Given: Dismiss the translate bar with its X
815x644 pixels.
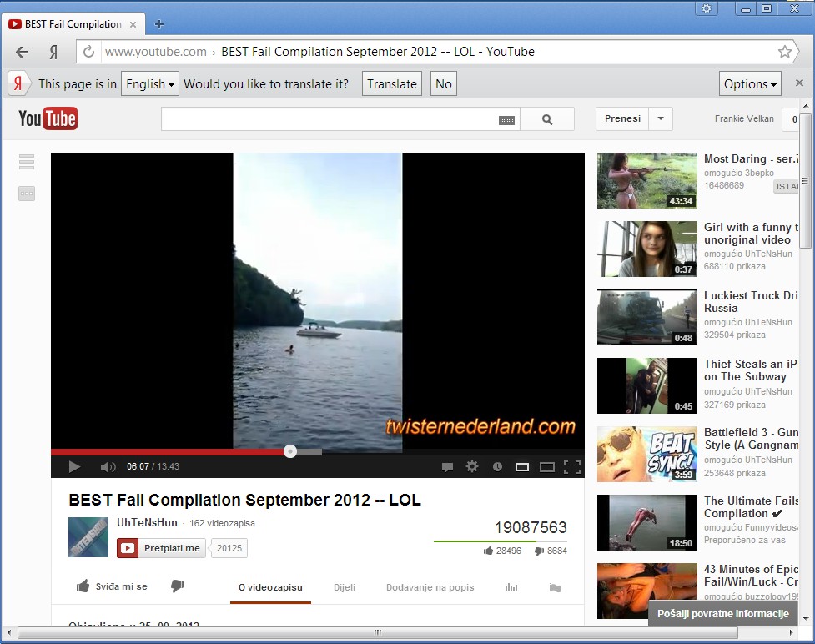Looking at the screenshot, I should (799, 83).
